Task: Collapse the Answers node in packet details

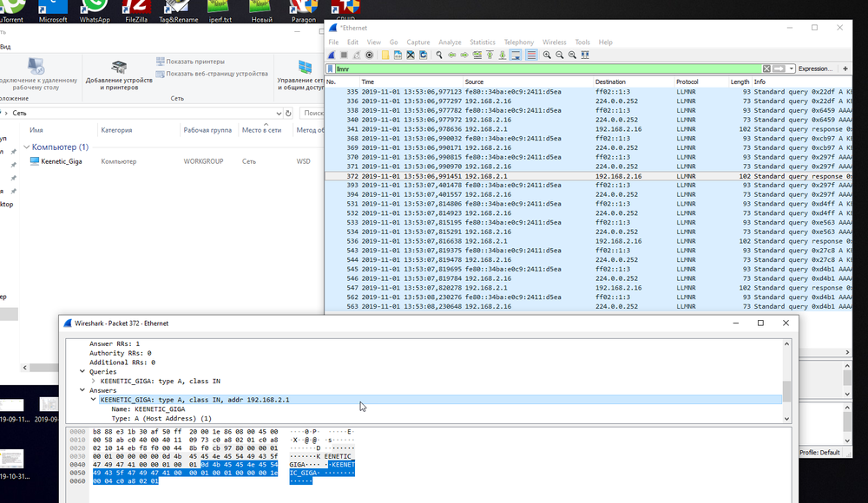Action: pyautogui.click(x=82, y=390)
